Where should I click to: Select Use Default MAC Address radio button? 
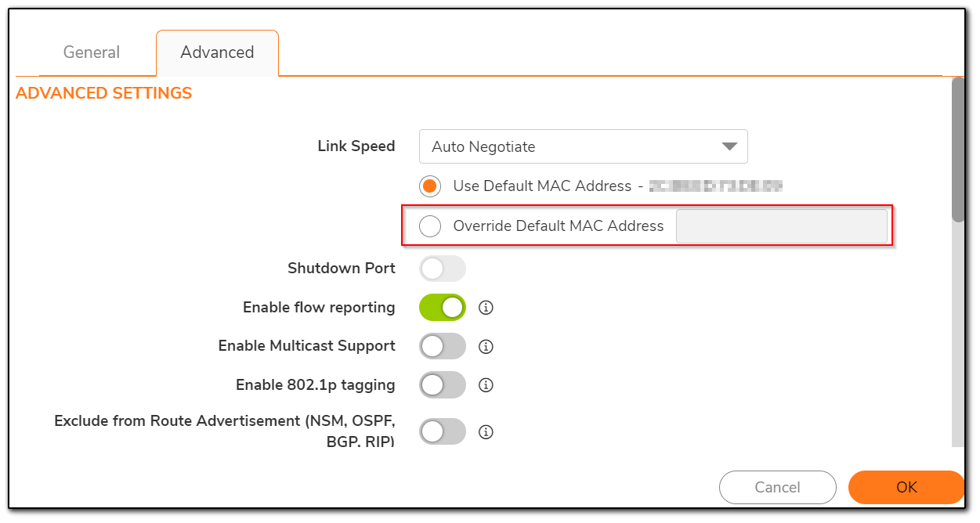click(x=430, y=186)
